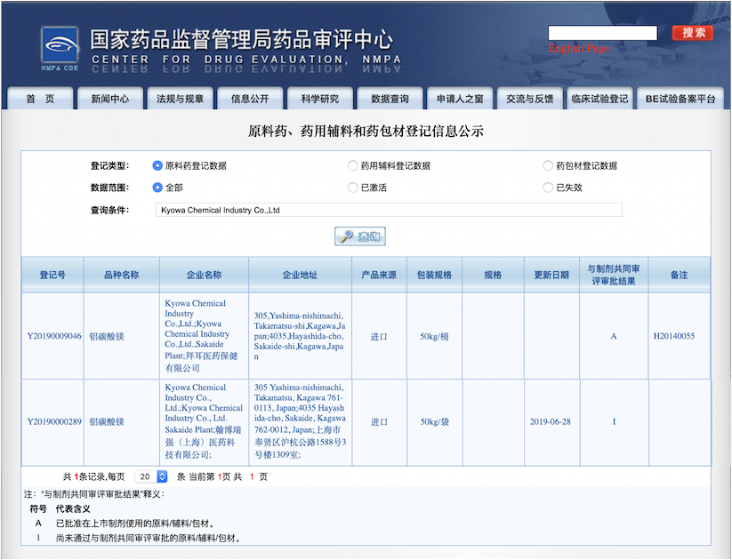Screen dimensions: 732x560
Task: Open the 法规与规章 navigation tab
Action: 181,99
